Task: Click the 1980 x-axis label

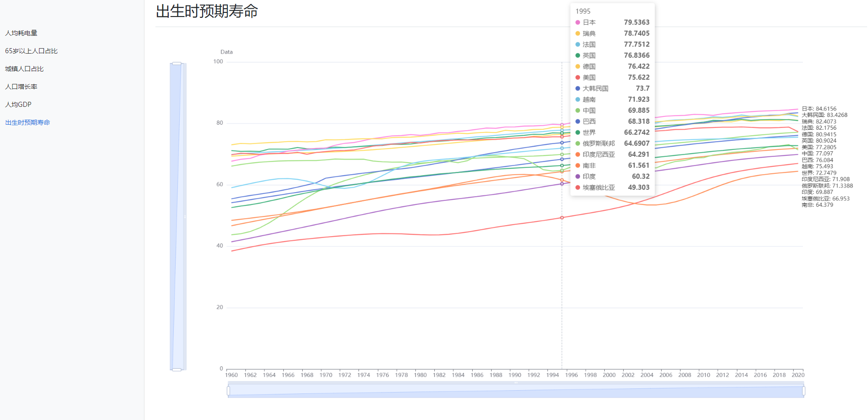Action: pos(420,375)
